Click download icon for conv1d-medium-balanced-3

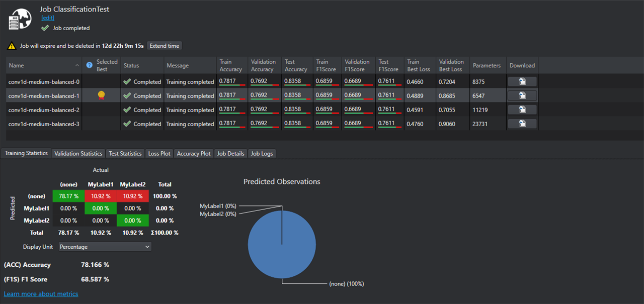tap(522, 124)
